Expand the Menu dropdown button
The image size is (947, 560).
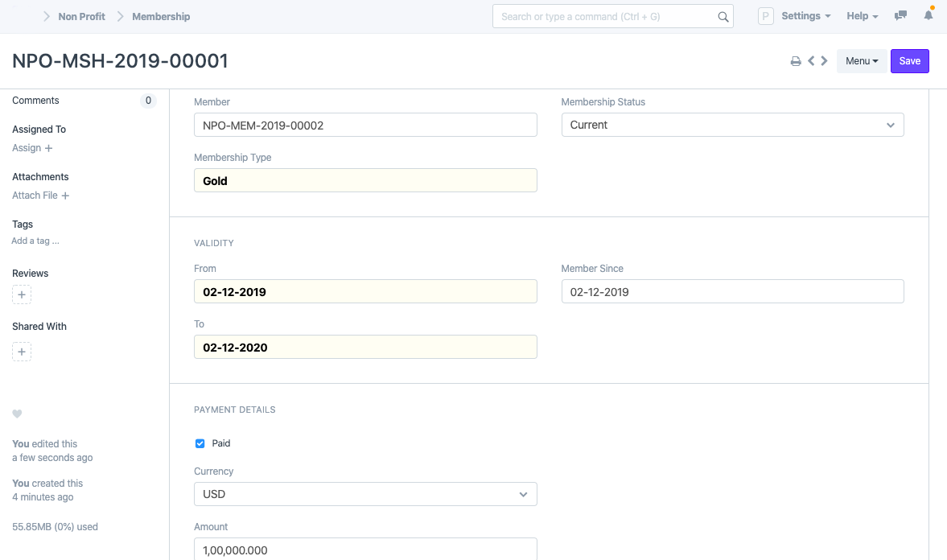coord(862,61)
